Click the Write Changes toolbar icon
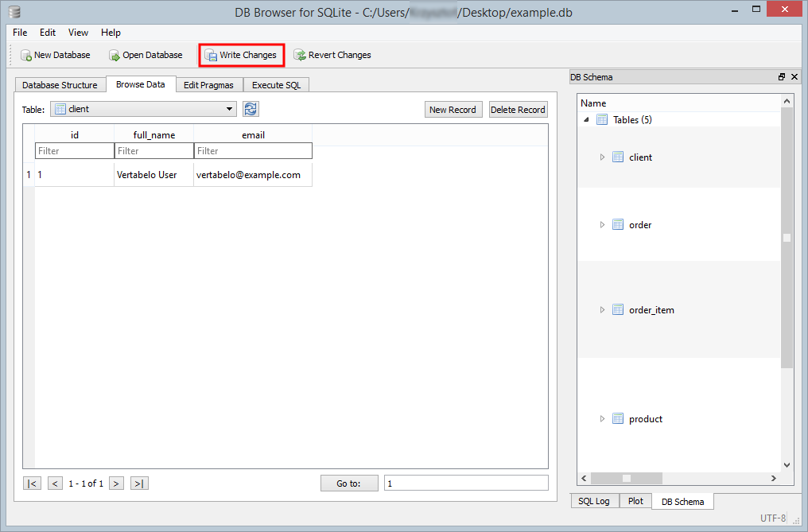Image resolution: width=808 pixels, height=532 pixels. [x=211, y=56]
